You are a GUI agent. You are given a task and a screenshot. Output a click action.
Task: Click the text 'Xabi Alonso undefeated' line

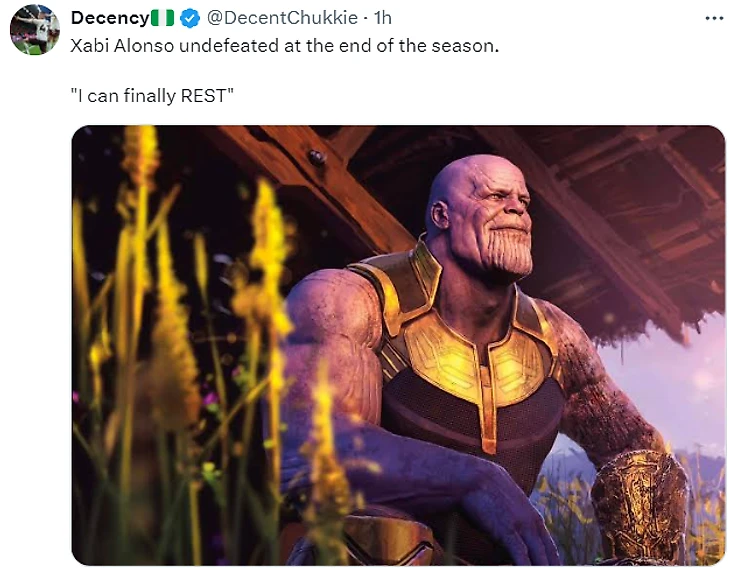click(284, 46)
